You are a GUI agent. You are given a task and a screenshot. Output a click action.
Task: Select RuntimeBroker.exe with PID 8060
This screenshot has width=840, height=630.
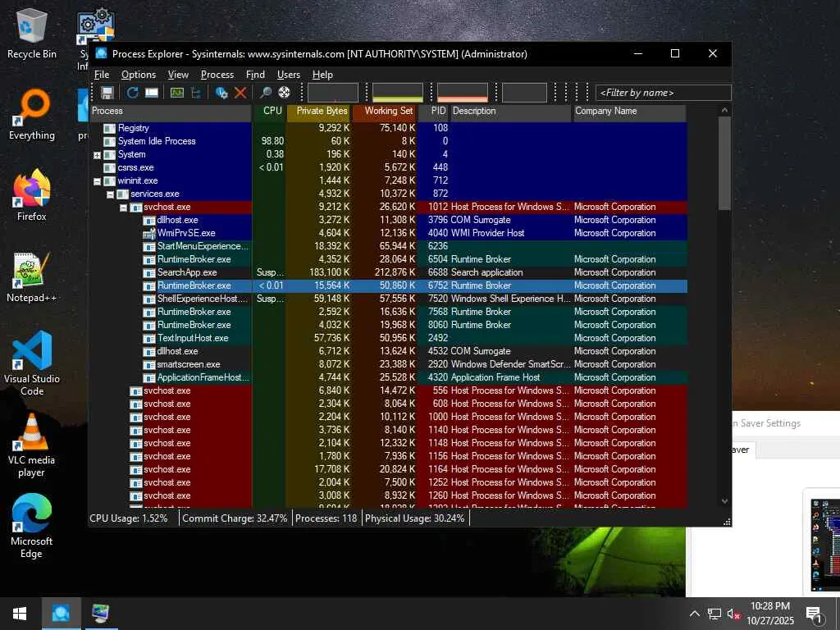click(x=388, y=325)
